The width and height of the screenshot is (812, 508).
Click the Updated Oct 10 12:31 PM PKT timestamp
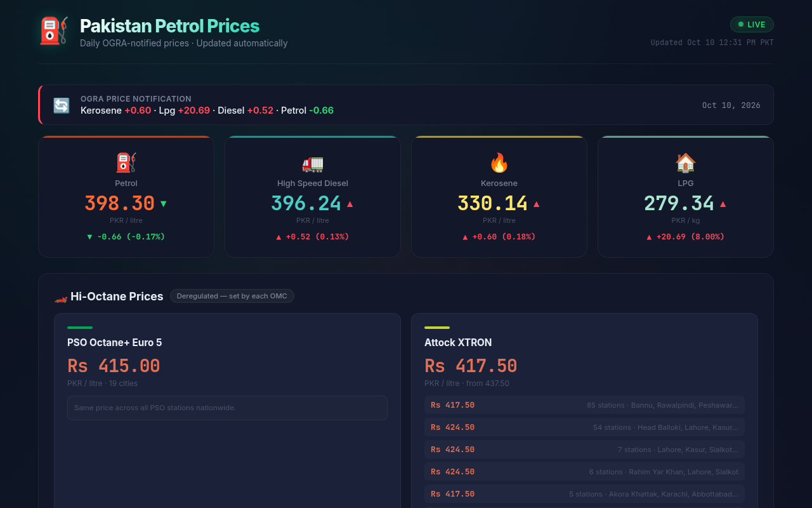[712, 43]
